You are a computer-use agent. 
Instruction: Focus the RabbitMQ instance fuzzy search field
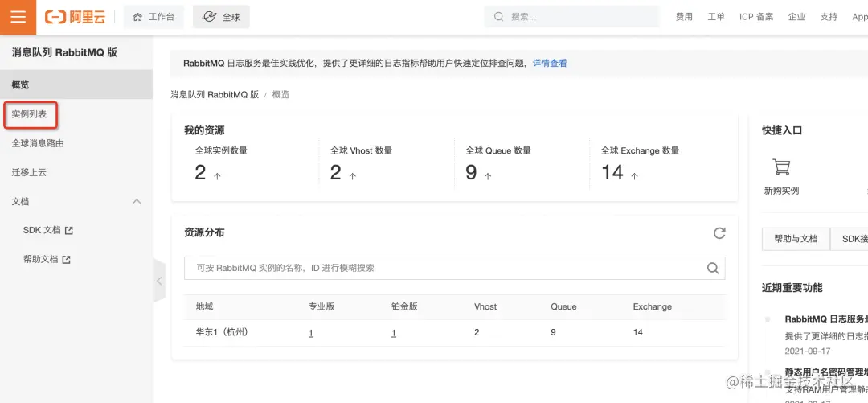pos(454,269)
